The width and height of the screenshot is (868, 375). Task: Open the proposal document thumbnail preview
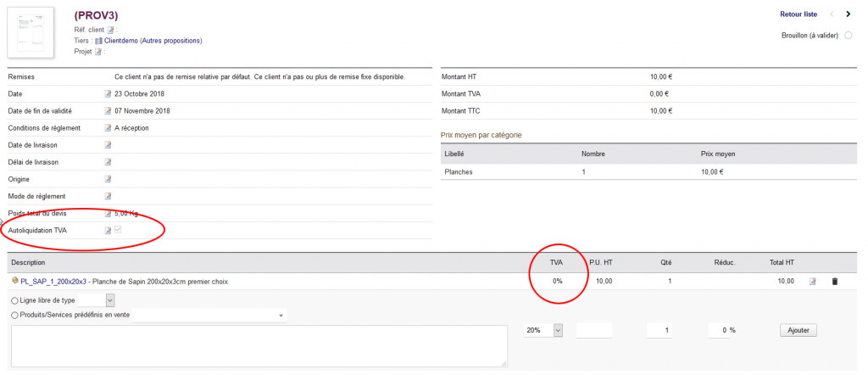coord(31,33)
